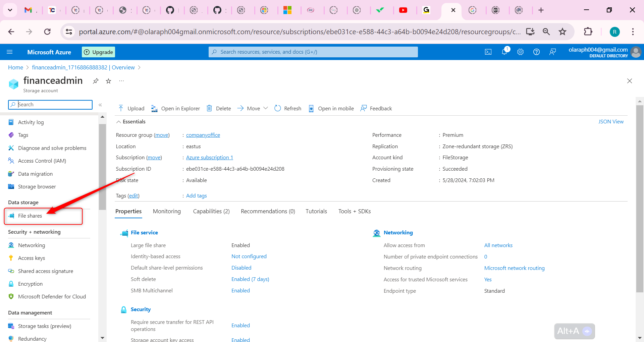Click Open in mobile
Screen dimensions: 644x342
(x=331, y=108)
